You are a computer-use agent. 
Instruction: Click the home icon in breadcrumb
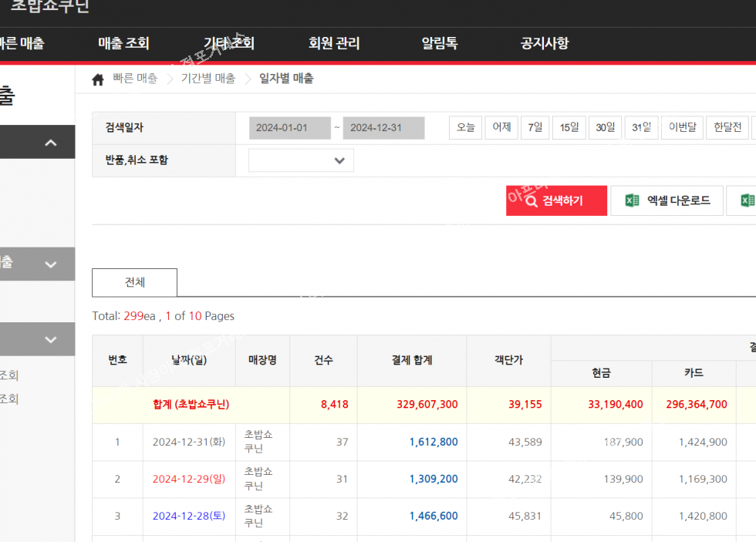pos(98,79)
